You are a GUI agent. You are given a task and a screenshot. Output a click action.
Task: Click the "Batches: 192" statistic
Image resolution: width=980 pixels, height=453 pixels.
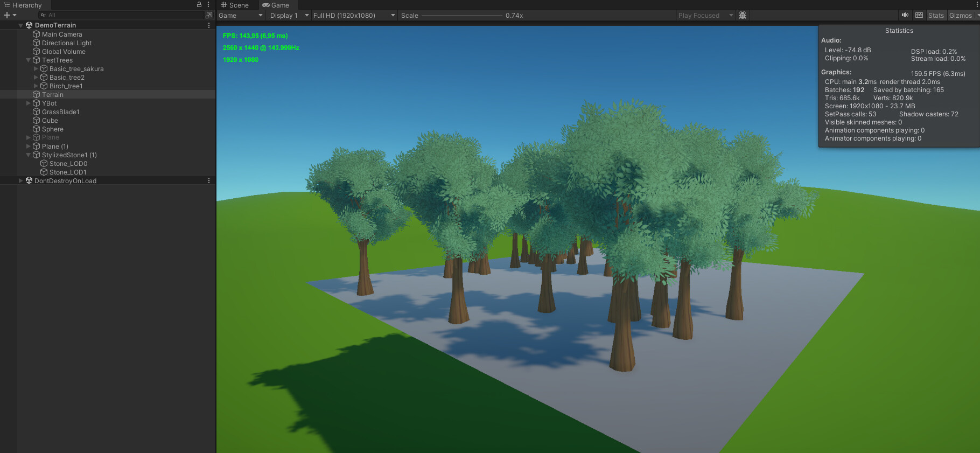[844, 90]
